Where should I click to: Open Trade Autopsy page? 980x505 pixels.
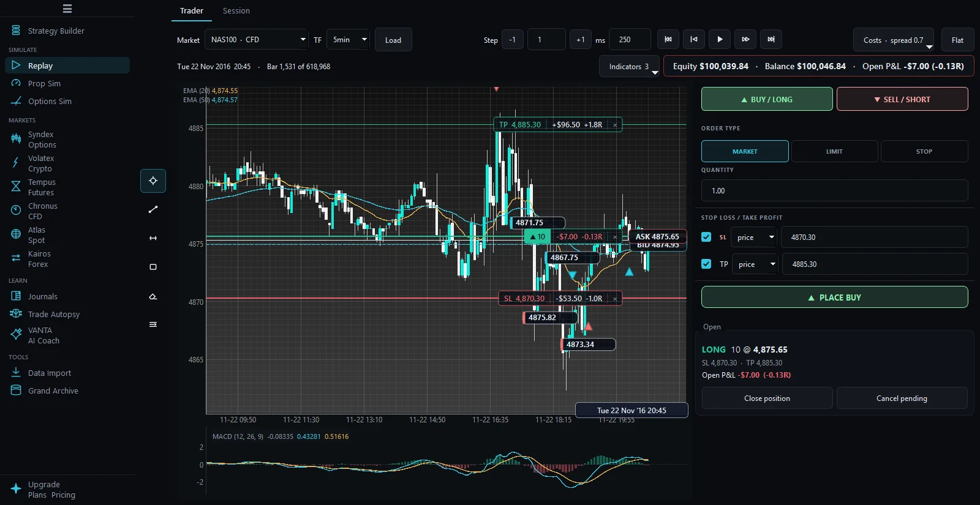click(x=67, y=314)
